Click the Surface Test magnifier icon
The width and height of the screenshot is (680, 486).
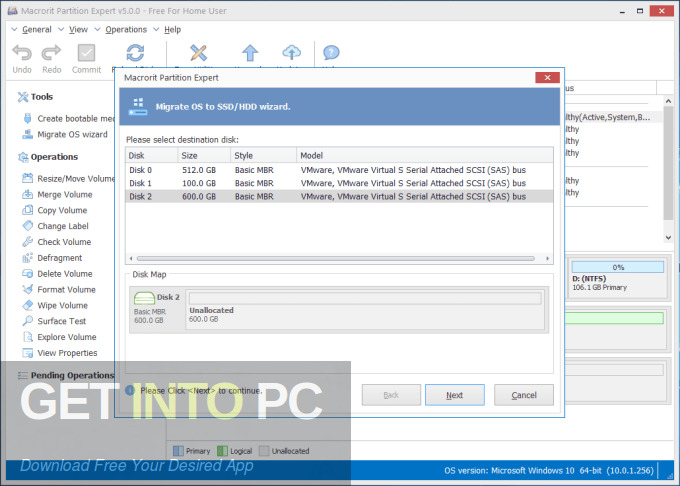pyautogui.click(x=28, y=321)
